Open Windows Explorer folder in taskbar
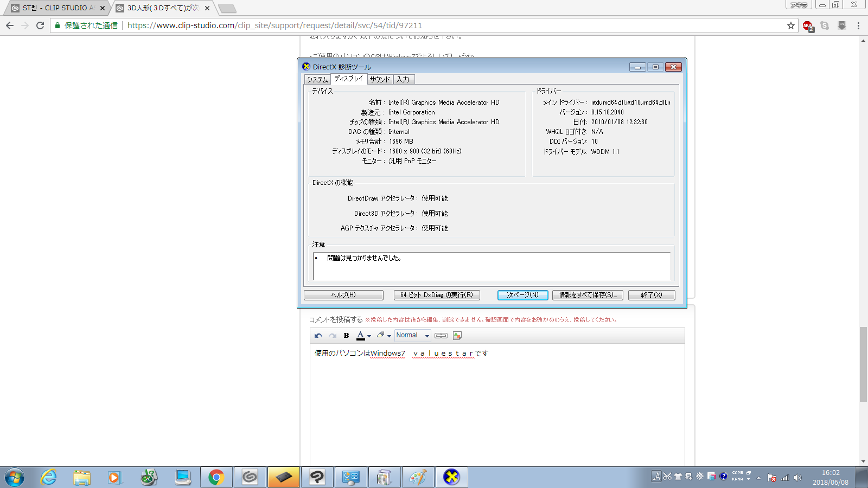This screenshot has height=488, width=868. click(x=82, y=477)
